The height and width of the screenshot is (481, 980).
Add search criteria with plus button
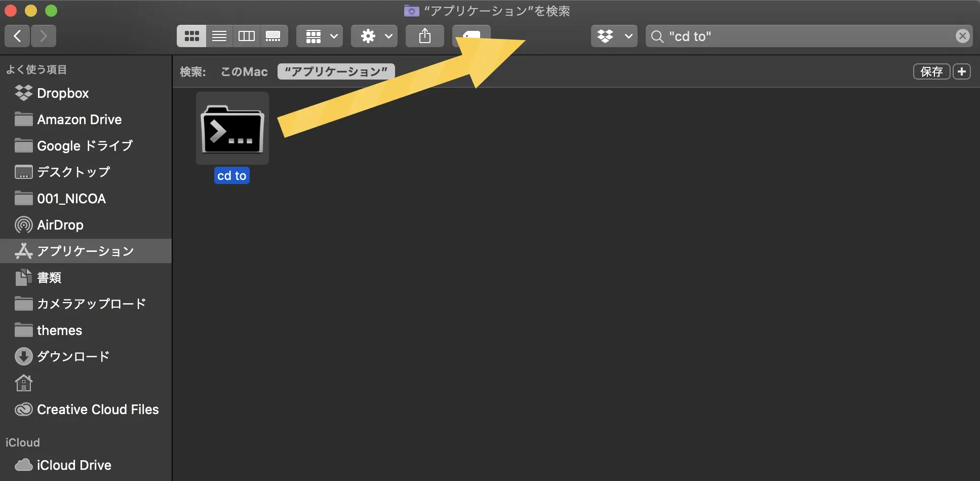tap(962, 71)
